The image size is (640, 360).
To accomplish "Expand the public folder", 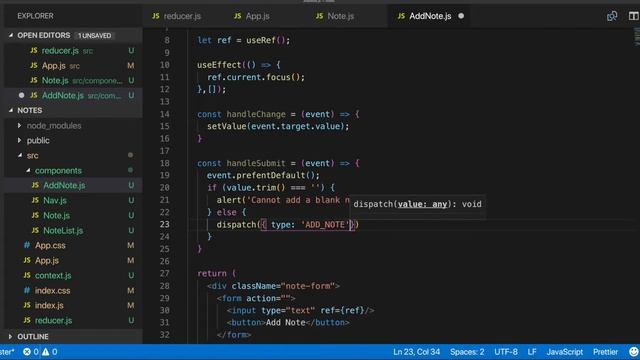I will (x=19, y=140).
